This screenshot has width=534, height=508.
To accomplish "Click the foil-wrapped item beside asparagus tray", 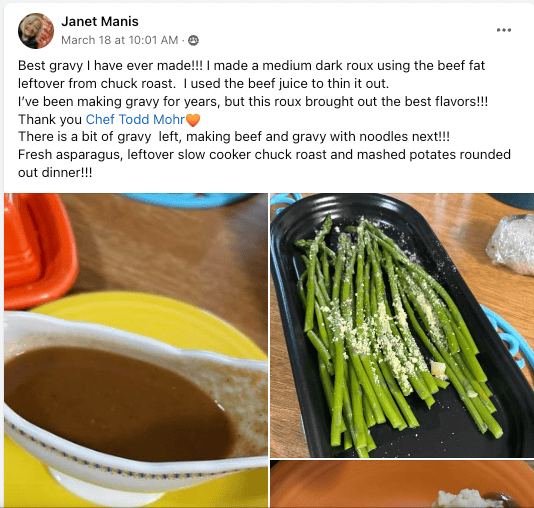I will (x=511, y=244).
